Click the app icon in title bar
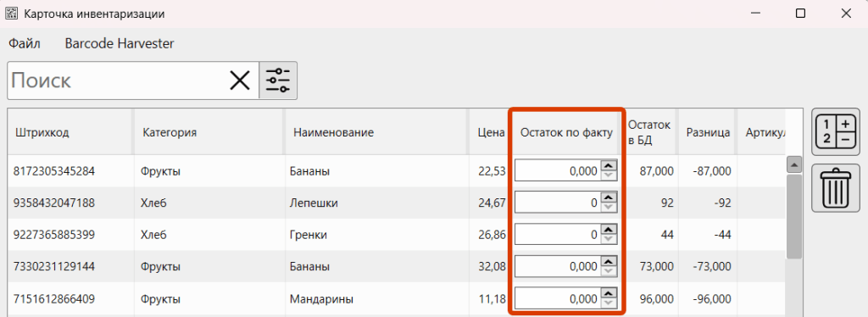This screenshot has height=317, width=868. coord(11,14)
